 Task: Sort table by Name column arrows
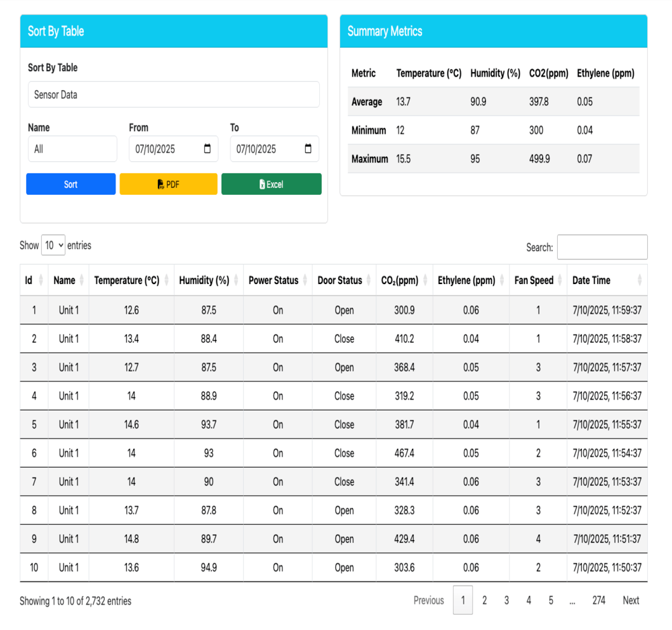click(x=82, y=281)
